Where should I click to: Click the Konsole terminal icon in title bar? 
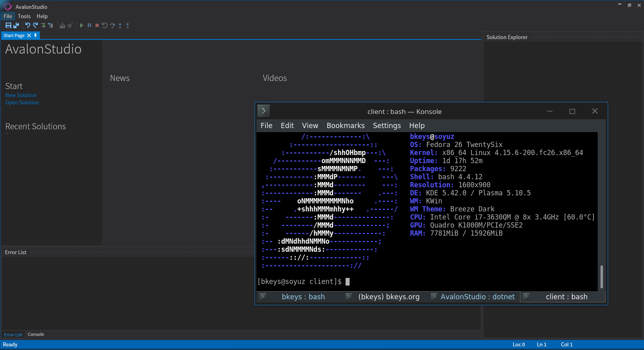click(x=263, y=111)
